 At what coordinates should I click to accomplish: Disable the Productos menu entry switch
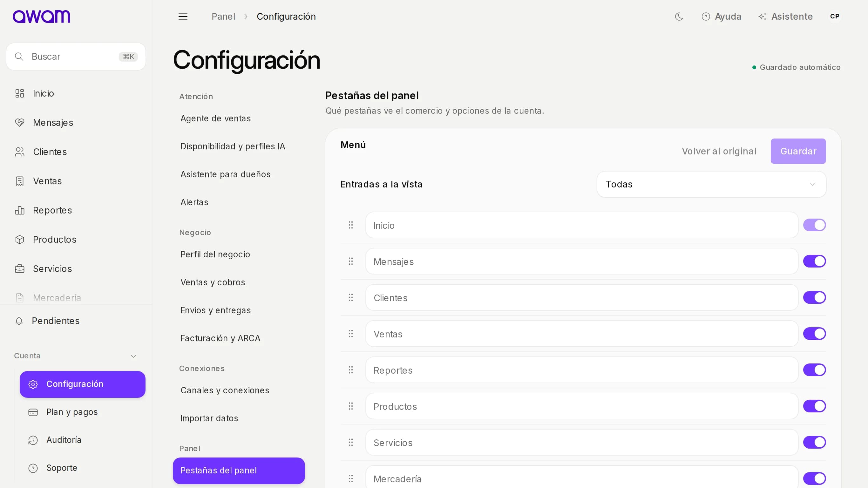814,406
